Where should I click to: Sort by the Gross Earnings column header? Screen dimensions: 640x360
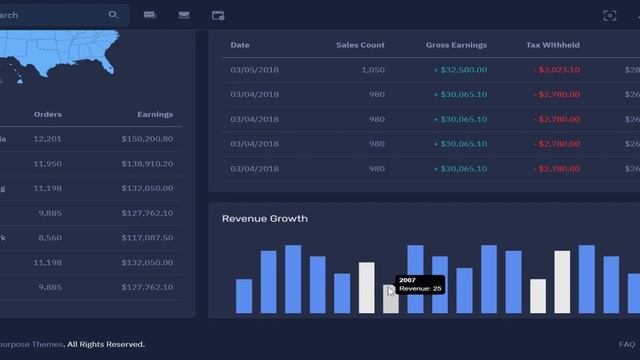click(456, 45)
